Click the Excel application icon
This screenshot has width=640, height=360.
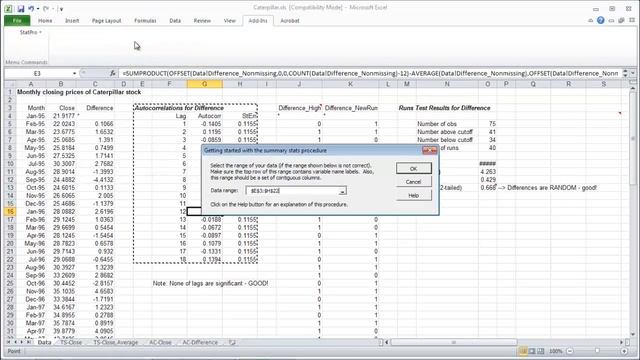pyautogui.click(x=8, y=8)
